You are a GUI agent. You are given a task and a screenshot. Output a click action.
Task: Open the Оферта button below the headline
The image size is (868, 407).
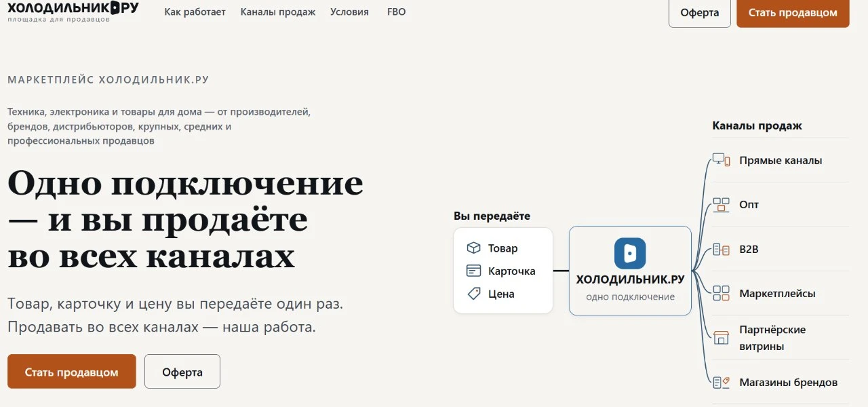point(182,372)
